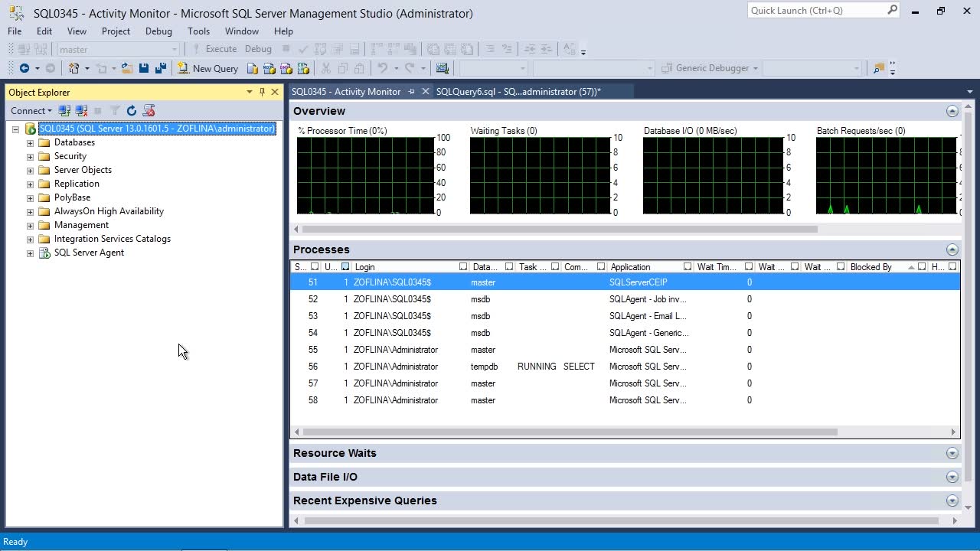
Task: Click the DMX query toolbar icon
Action: pos(286,68)
